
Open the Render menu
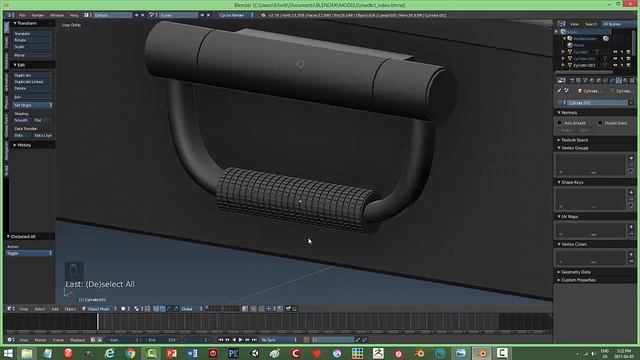[x=38, y=15]
